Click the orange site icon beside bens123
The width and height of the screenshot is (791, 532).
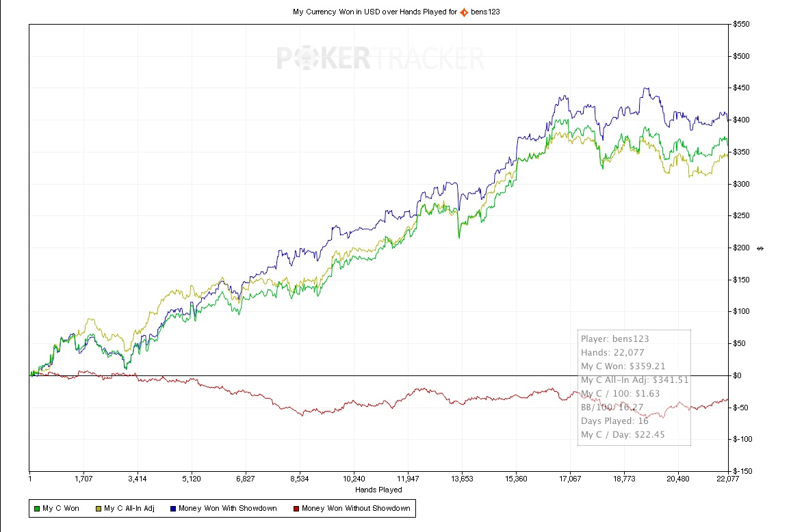[x=464, y=12]
